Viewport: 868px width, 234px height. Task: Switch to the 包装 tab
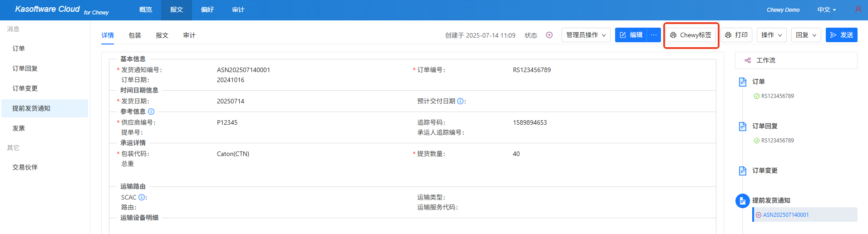pyautogui.click(x=135, y=35)
